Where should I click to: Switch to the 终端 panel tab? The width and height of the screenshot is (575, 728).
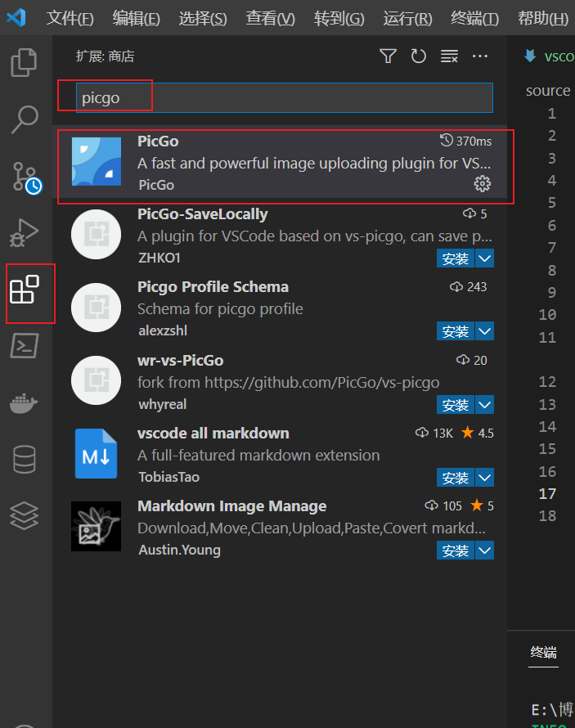point(543,653)
